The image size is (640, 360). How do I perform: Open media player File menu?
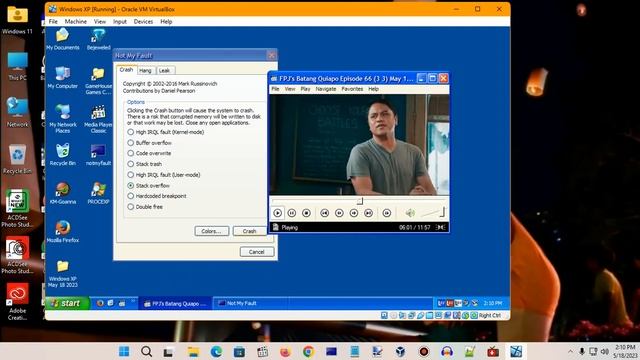coord(276,89)
